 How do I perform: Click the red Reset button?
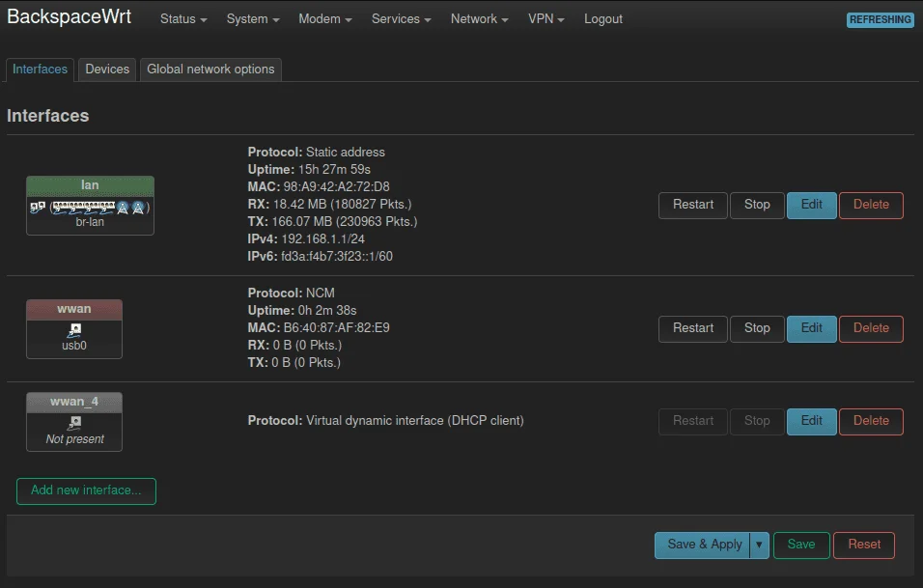864,545
